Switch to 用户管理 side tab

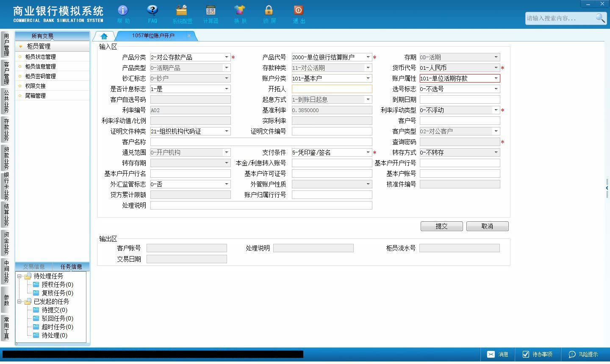point(6,45)
